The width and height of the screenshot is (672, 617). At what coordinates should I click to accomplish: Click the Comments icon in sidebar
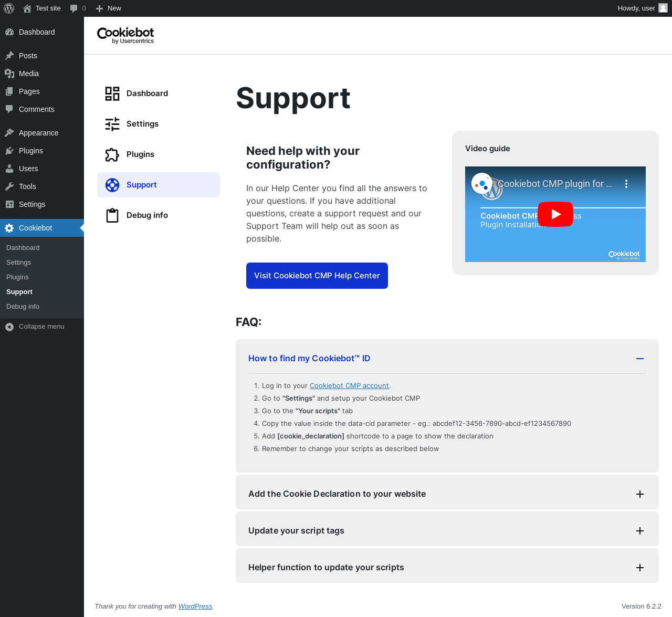(x=9, y=109)
